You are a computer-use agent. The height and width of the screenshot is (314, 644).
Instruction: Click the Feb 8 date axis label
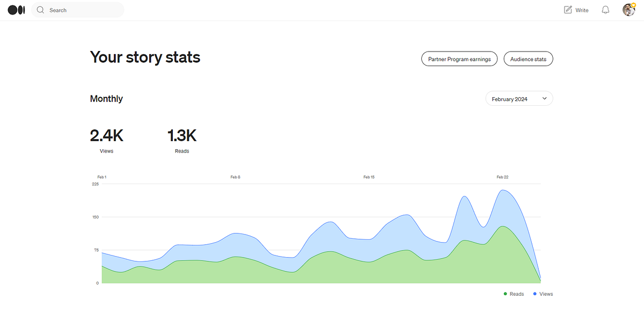(235, 177)
